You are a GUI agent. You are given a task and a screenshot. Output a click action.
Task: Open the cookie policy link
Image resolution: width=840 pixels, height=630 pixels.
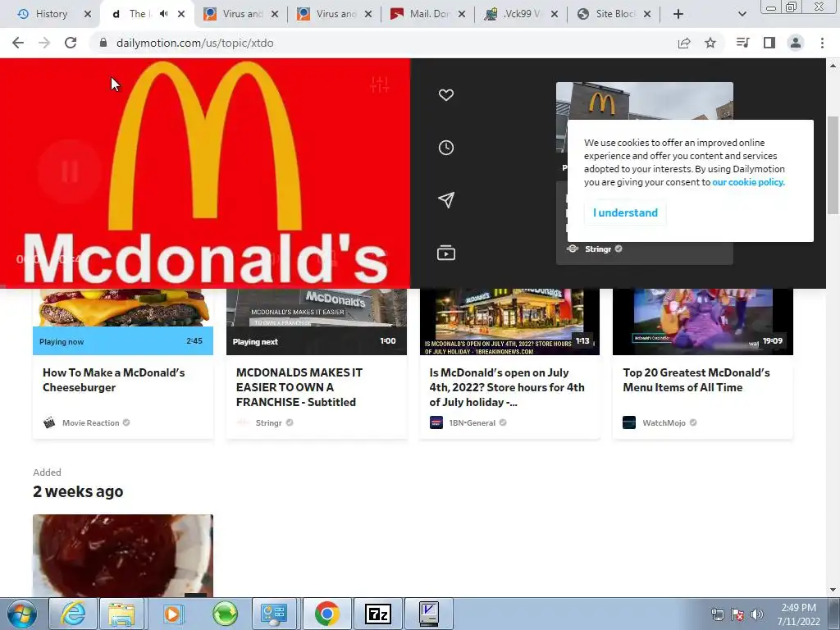tap(748, 182)
